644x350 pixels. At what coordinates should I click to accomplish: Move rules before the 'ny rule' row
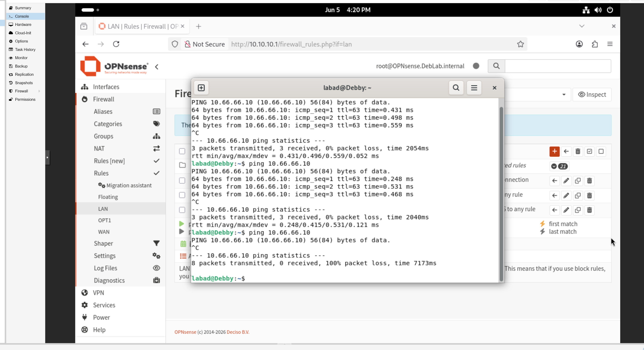[554, 195]
